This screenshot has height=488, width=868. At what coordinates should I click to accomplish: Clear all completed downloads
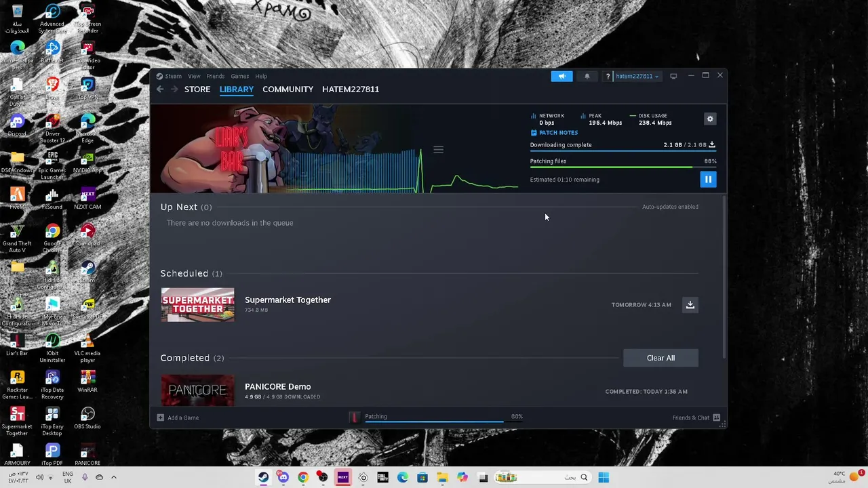660,358
